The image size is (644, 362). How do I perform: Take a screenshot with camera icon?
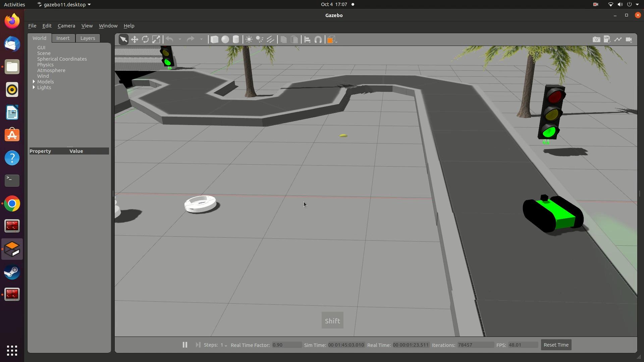[x=596, y=40]
